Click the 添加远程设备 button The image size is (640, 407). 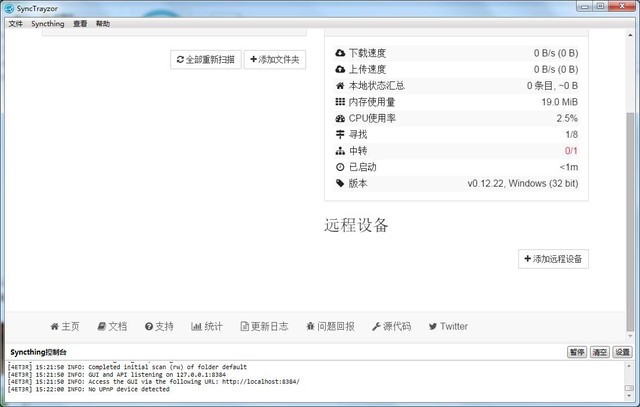[553, 259]
